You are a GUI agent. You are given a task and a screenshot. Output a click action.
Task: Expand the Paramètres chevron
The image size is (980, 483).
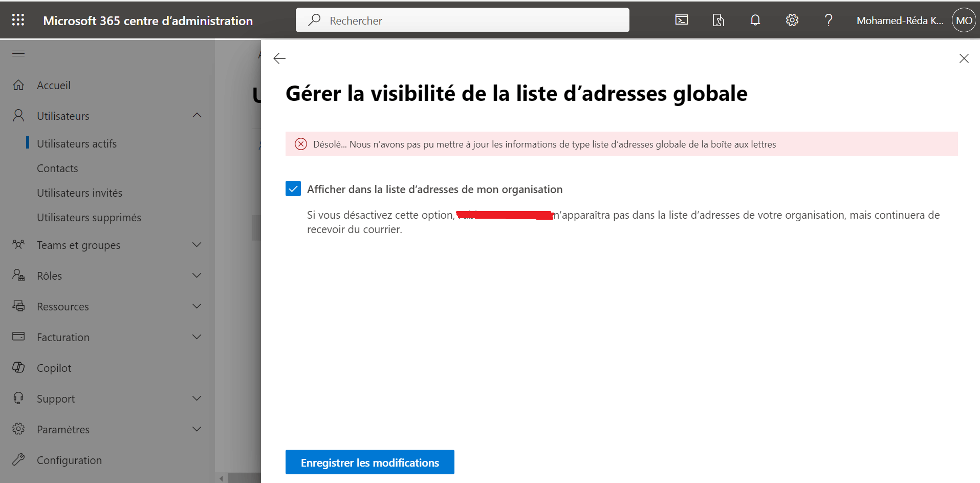(197, 429)
